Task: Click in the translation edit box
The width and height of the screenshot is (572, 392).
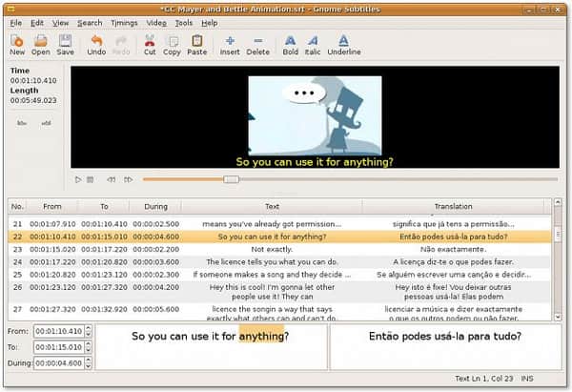Action: click(x=445, y=347)
